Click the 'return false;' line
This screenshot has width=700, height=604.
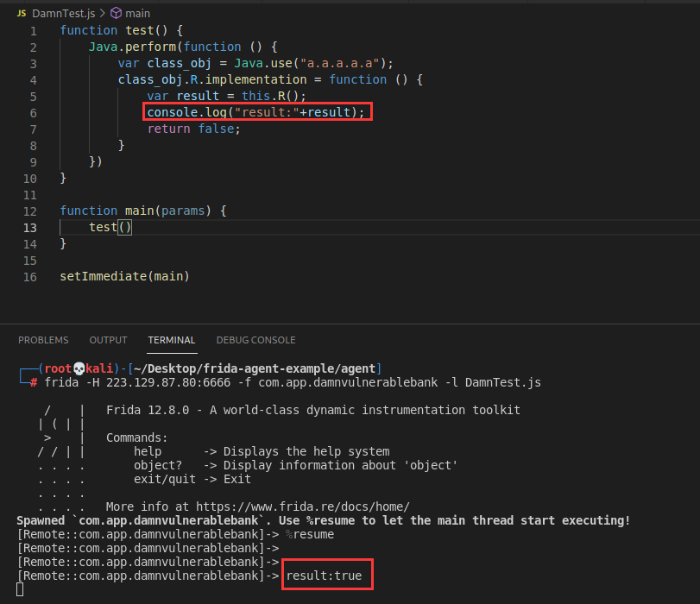click(x=193, y=129)
